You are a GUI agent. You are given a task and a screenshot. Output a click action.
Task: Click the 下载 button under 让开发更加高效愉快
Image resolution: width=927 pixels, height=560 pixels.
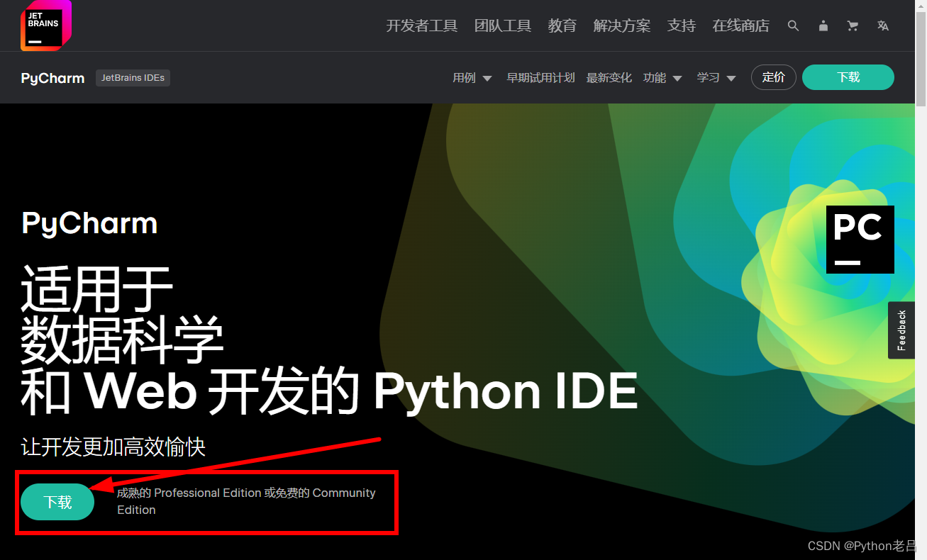[x=57, y=502]
